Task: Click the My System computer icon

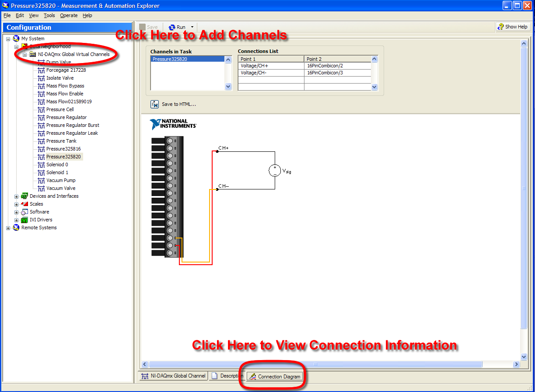Action: tap(16, 38)
